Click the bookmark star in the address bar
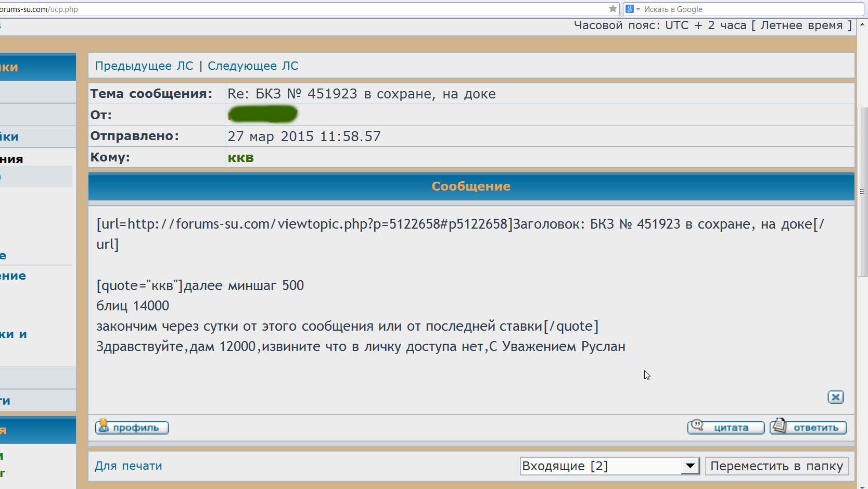This screenshot has width=868, height=489. 612,9
